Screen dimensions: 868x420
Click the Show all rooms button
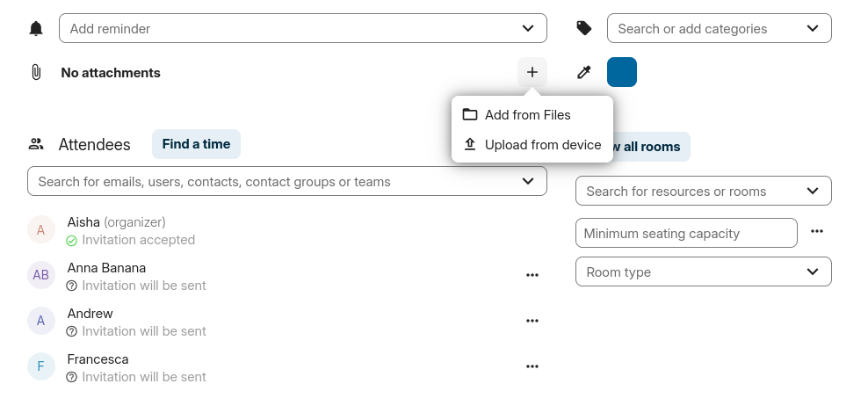tap(651, 147)
